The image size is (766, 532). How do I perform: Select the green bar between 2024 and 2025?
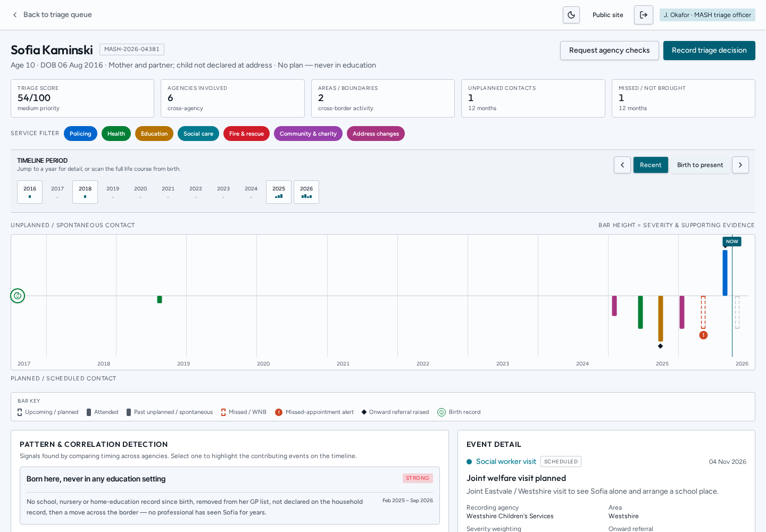(x=640, y=312)
